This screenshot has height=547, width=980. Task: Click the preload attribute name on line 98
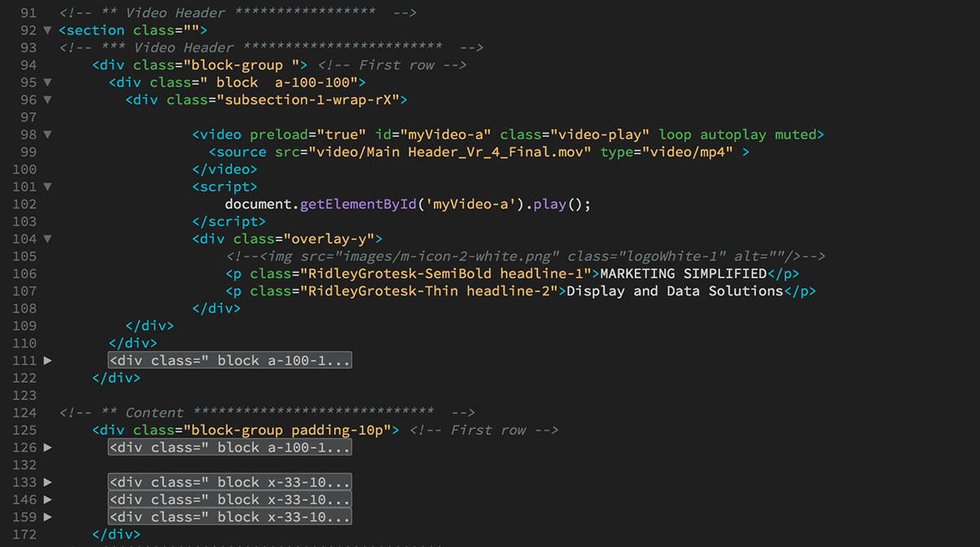coord(278,135)
